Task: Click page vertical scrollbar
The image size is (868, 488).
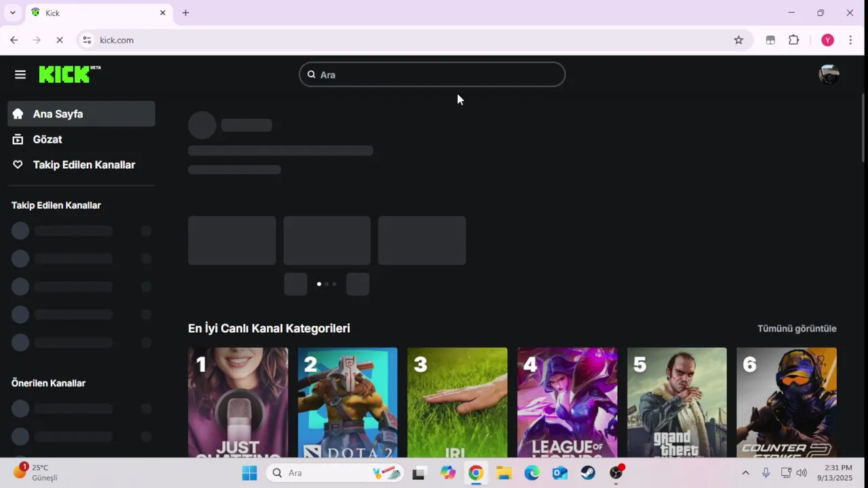Action: [864, 127]
